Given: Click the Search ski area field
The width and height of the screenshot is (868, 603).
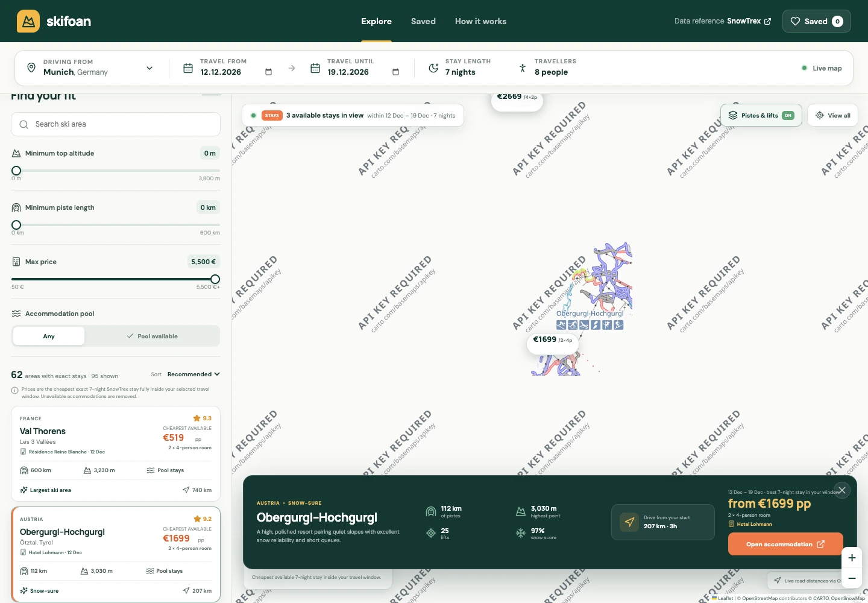Looking at the screenshot, I should [116, 124].
